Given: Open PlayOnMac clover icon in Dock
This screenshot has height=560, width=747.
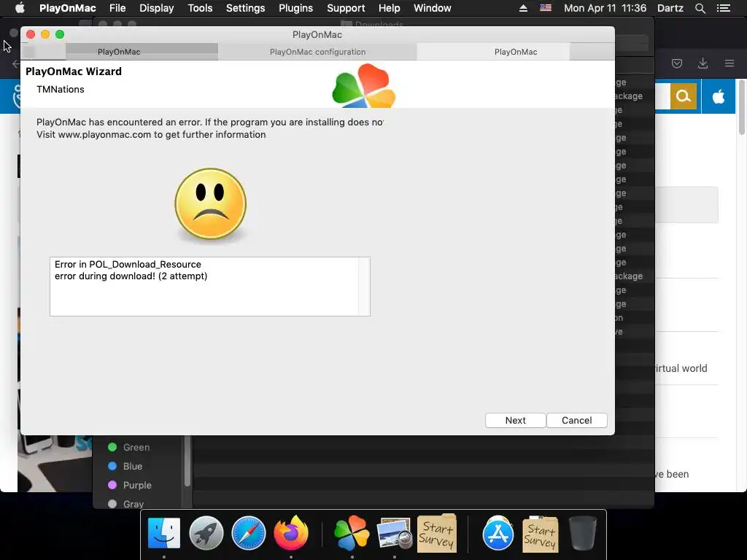Looking at the screenshot, I should click(x=352, y=533).
